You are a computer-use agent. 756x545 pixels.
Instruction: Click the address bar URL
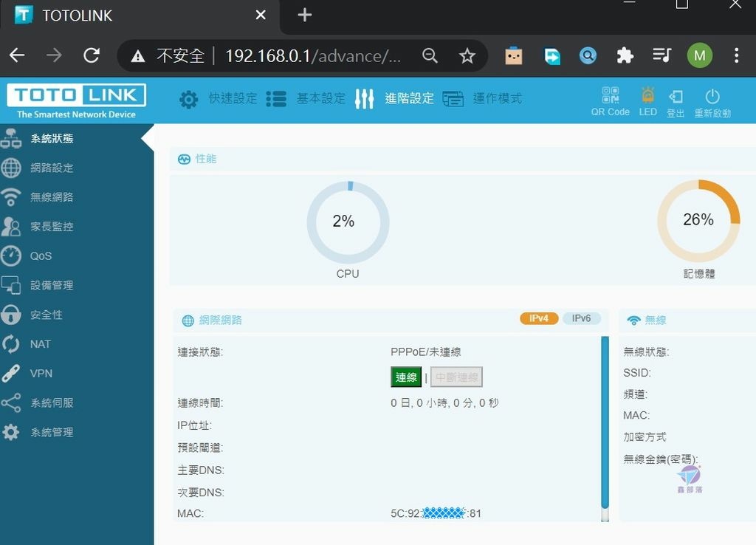(313, 56)
